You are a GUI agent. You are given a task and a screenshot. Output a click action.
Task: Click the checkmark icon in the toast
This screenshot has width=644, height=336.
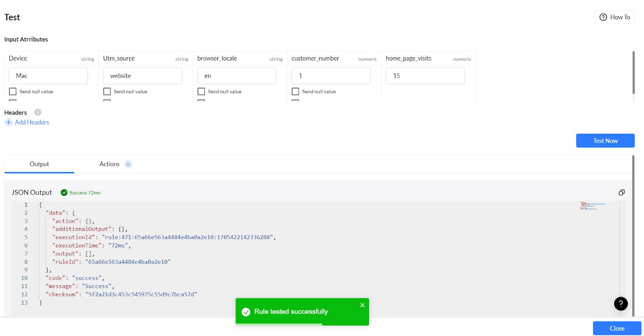coord(246,312)
